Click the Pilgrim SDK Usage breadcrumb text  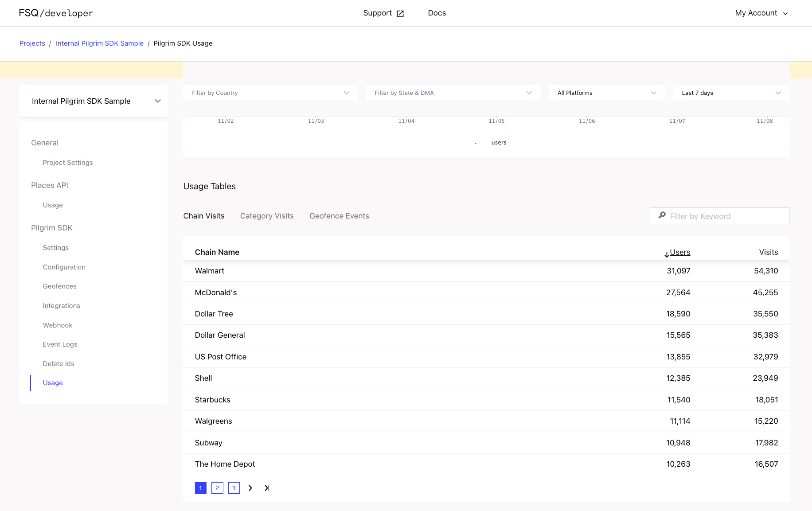coord(183,43)
